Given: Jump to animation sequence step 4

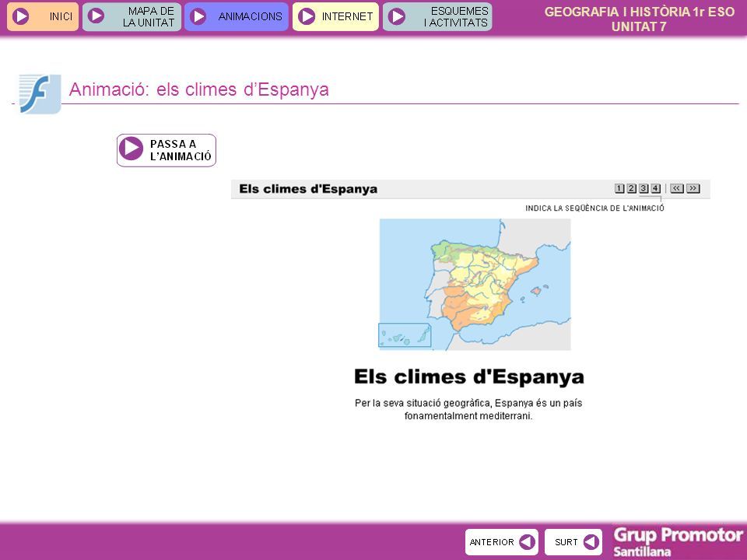Looking at the screenshot, I should [655, 188].
